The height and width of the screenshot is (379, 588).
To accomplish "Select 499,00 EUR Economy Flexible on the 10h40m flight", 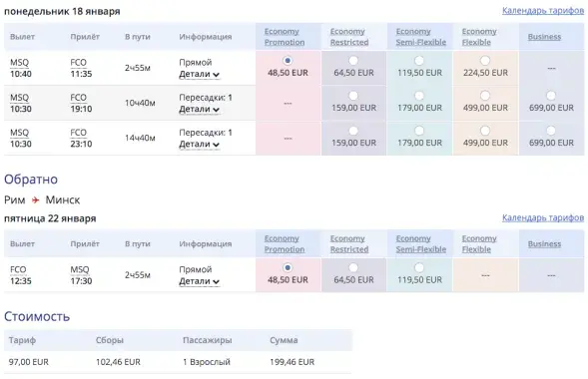I will (x=485, y=96).
